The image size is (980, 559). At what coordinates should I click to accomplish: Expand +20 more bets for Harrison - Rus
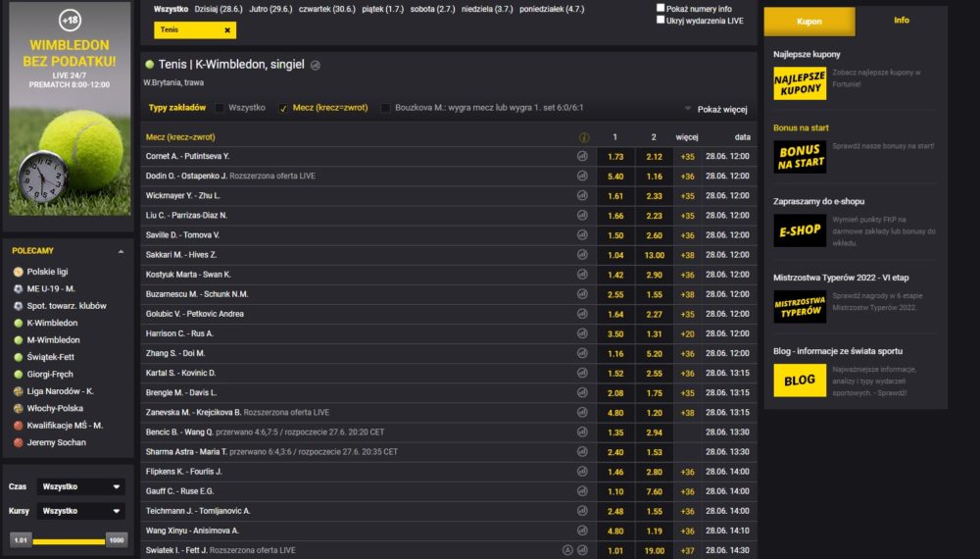coord(688,333)
